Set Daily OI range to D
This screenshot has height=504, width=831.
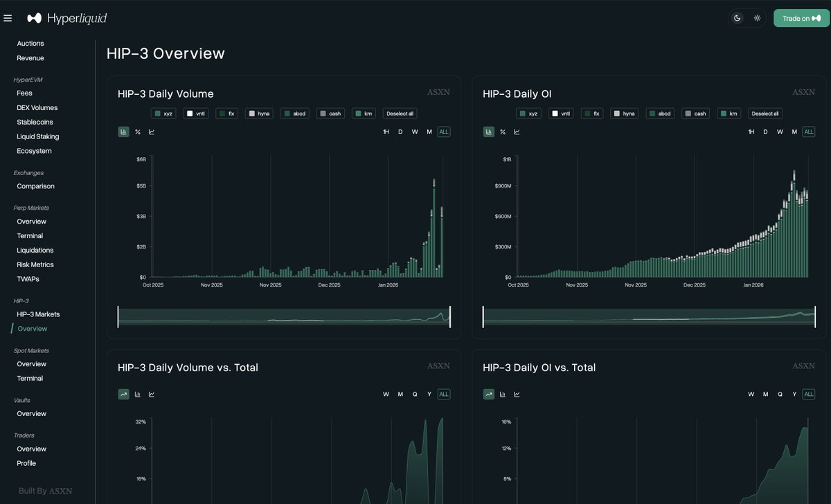pyautogui.click(x=765, y=132)
